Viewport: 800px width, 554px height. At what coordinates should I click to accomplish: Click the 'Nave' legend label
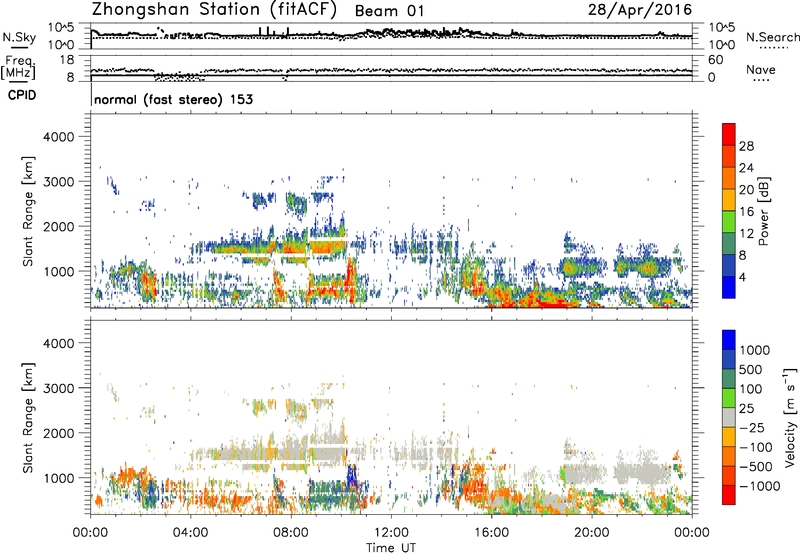761,69
